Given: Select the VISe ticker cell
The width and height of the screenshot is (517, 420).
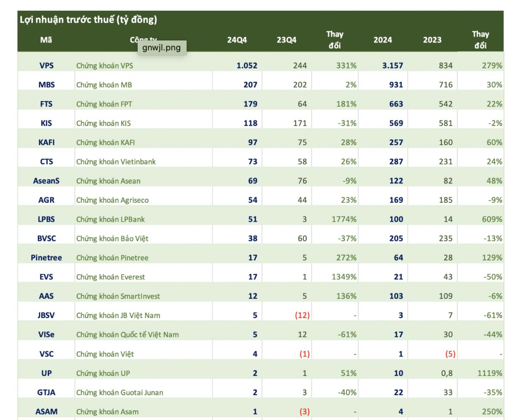Looking at the screenshot, I should [x=46, y=334].
